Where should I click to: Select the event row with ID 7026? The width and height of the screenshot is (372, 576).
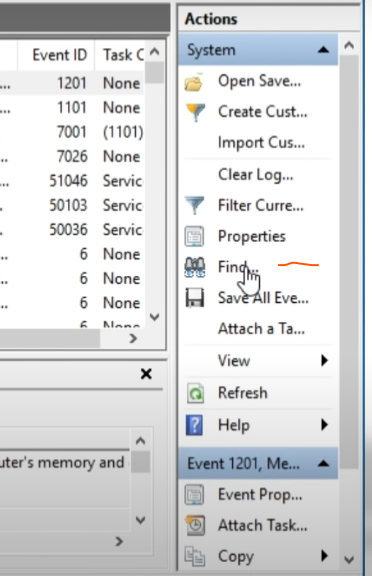(72, 156)
